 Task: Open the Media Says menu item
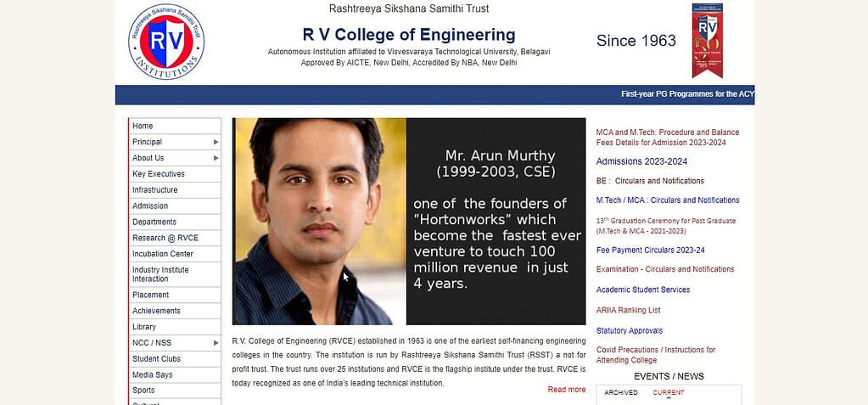click(175, 375)
